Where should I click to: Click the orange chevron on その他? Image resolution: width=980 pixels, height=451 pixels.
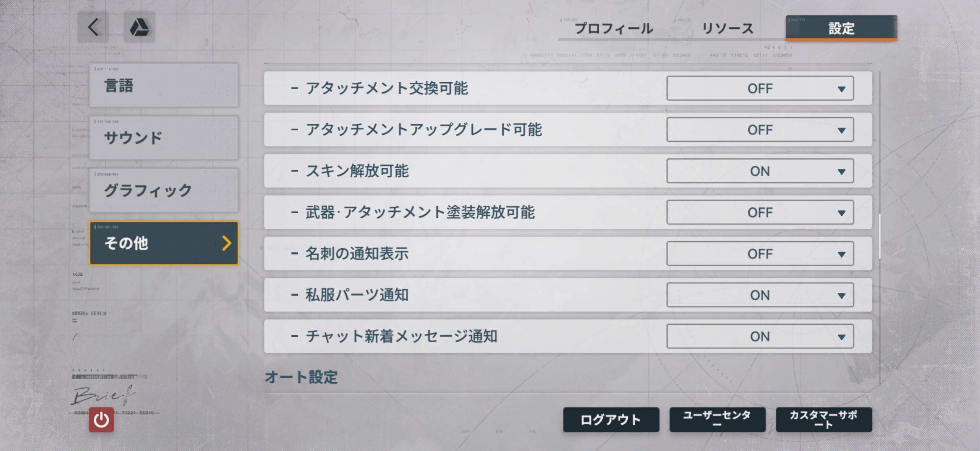pos(227,243)
